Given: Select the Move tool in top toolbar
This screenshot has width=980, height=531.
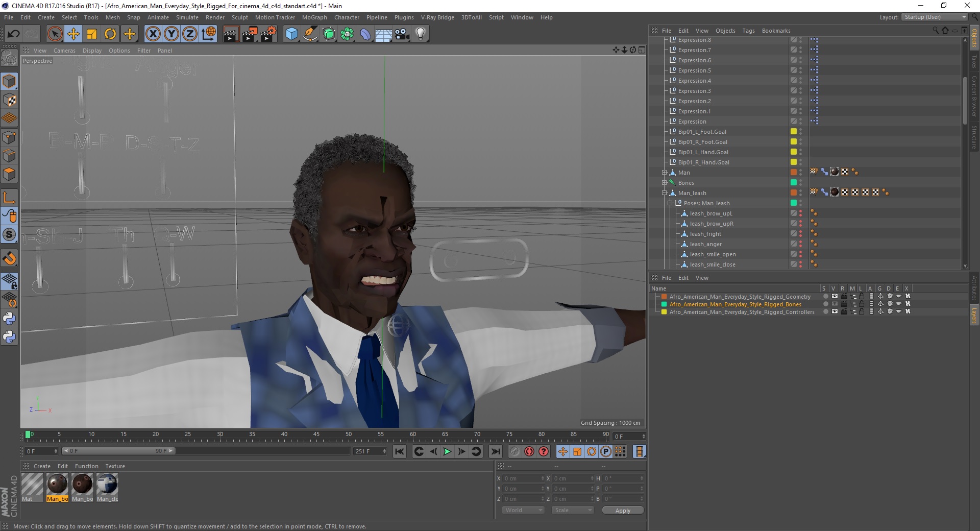Looking at the screenshot, I should click(x=73, y=34).
